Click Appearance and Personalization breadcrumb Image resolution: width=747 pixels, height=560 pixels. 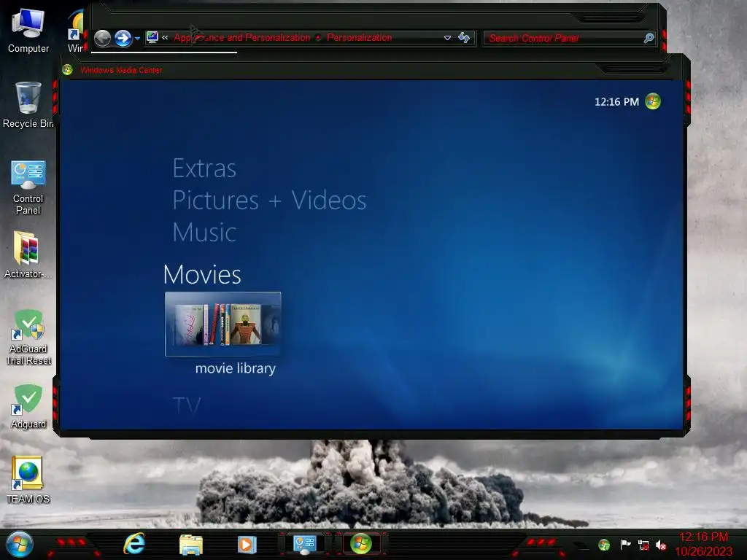pos(242,37)
